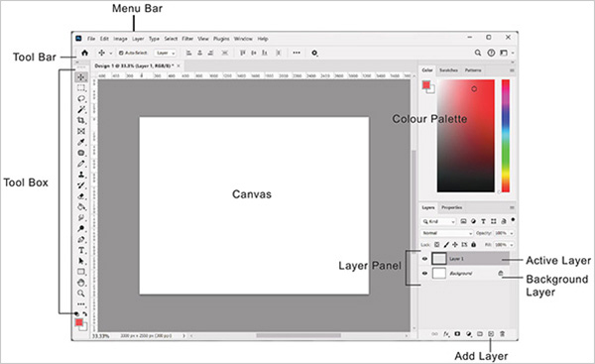Select the Move tool in toolbox
The height and width of the screenshot is (364, 595).
81,77
